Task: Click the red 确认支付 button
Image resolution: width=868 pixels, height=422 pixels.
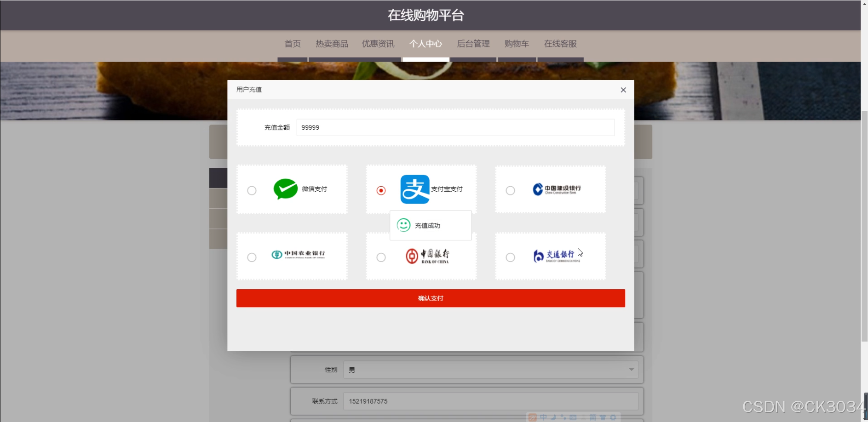Action: (431, 298)
